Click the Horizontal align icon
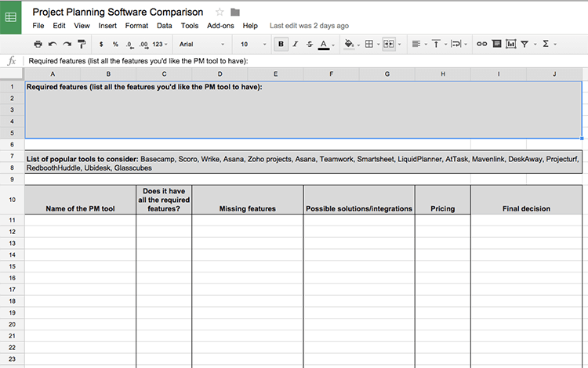Viewport: 588px width, 368px height. click(416, 44)
